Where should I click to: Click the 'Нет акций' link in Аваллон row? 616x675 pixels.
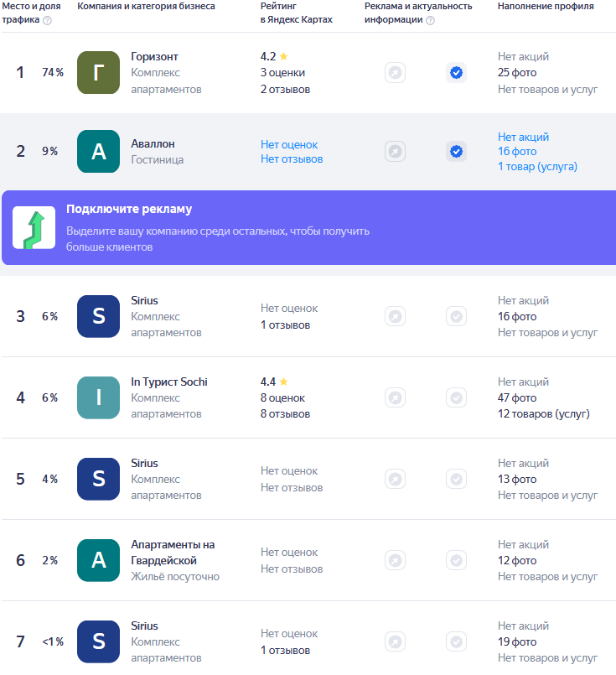[523, 137]
